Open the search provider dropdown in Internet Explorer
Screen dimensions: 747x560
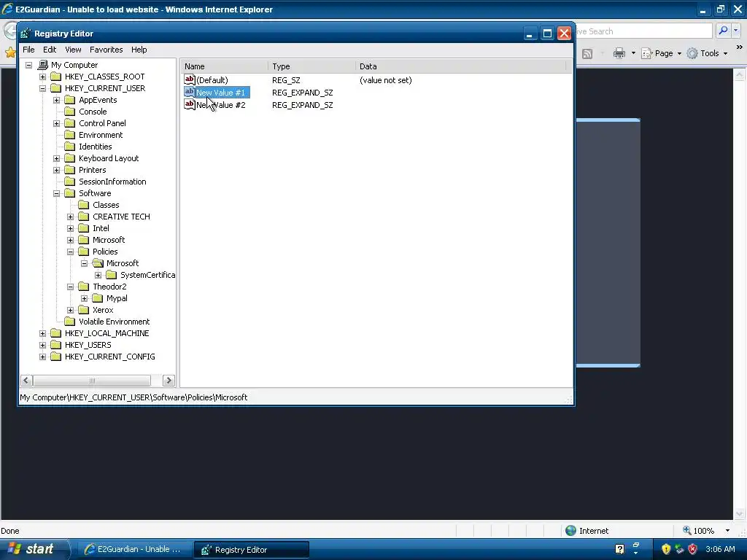pos(735,31)
